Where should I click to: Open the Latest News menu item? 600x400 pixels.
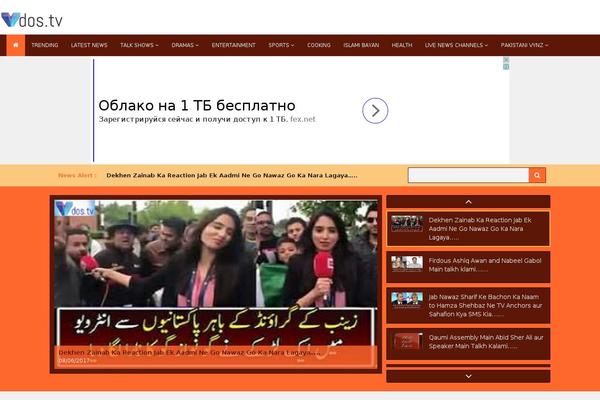click(x=89, y=45)
